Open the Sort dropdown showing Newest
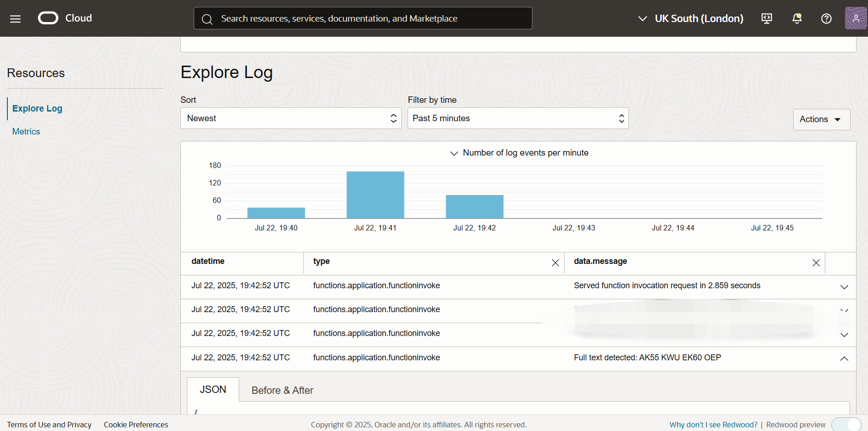The image size is (868, 431). click(291, 118)
